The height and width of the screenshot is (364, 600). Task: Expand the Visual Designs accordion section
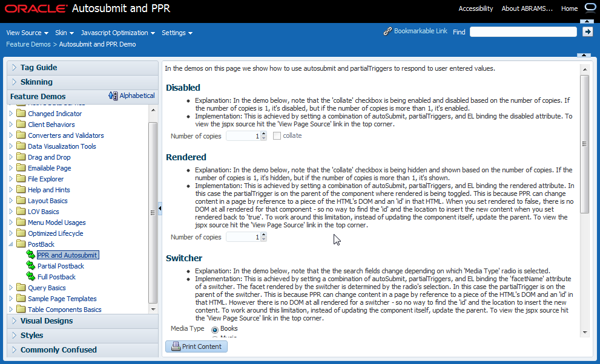[x=14, y=321]
